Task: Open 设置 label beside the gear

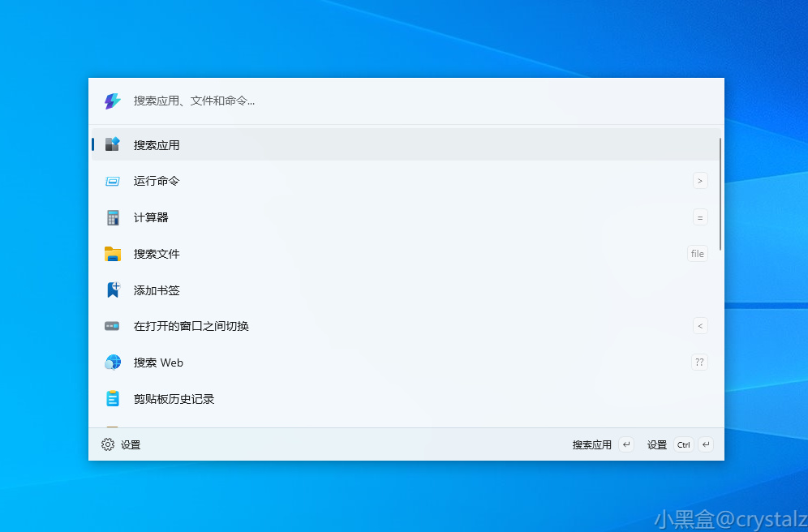Action: coord(131,444)
